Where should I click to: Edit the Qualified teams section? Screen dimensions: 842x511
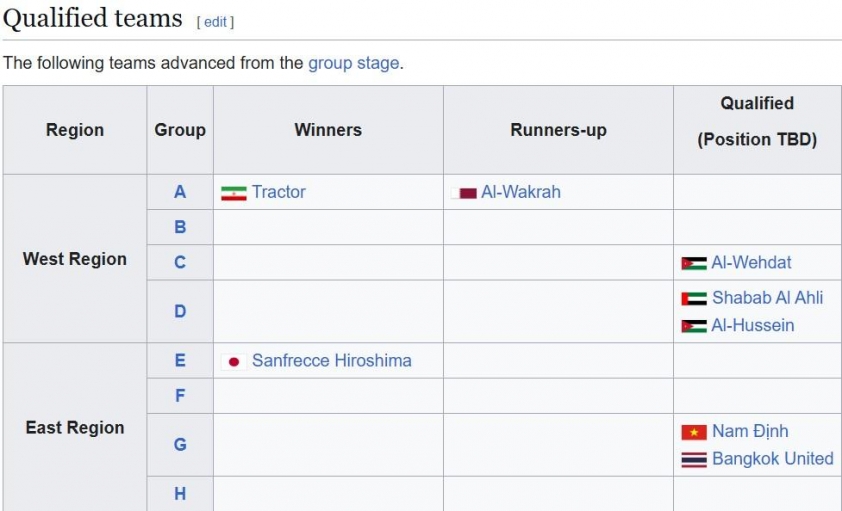click(215, 22)
